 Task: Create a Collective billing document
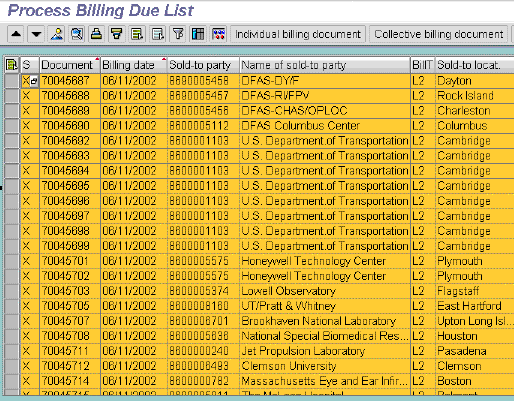point(439,34)
